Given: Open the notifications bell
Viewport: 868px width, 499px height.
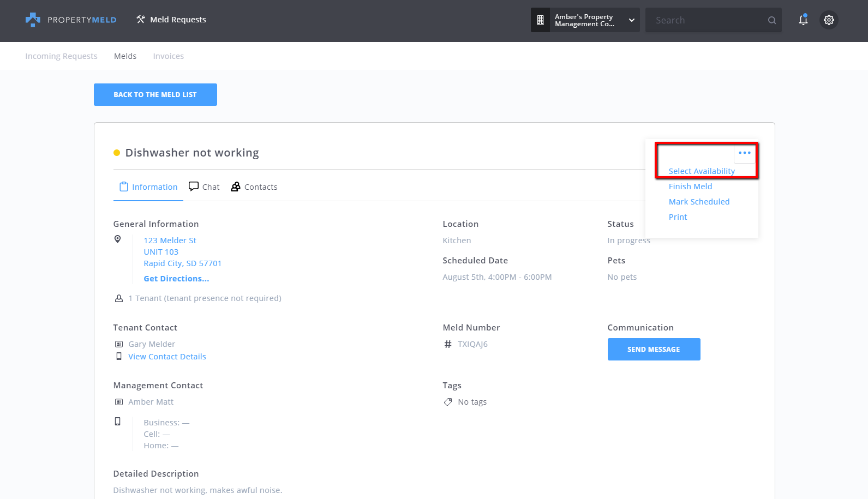Looking at the screenshot, I should [803, 20].
